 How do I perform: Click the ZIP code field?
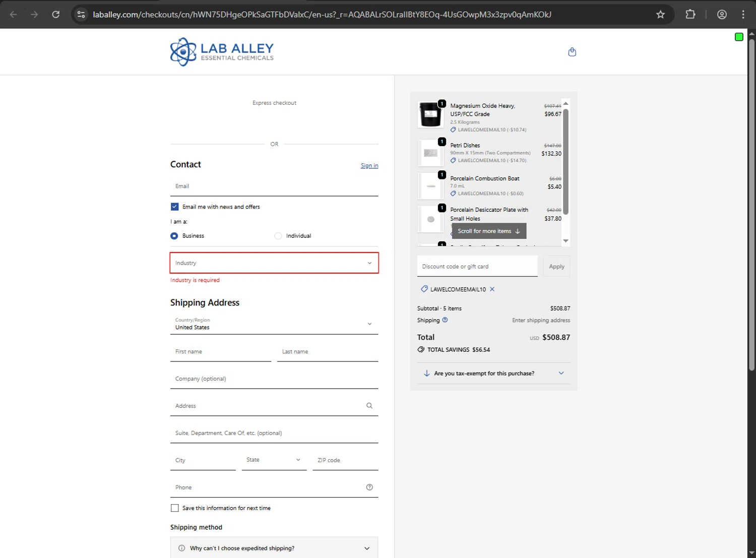[345, 460]
